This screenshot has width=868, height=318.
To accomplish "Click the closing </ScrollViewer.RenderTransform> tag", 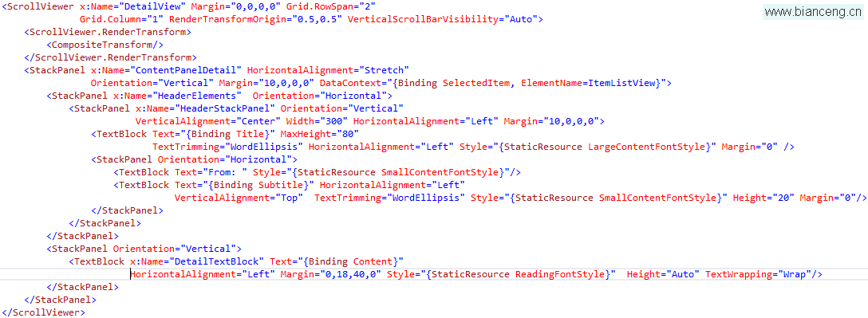I will (x=111, y=57).
